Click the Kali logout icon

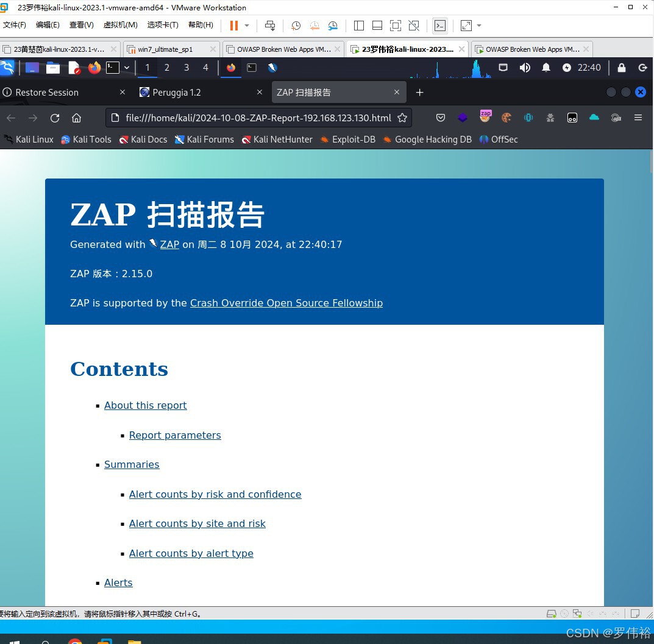(643, 68)
